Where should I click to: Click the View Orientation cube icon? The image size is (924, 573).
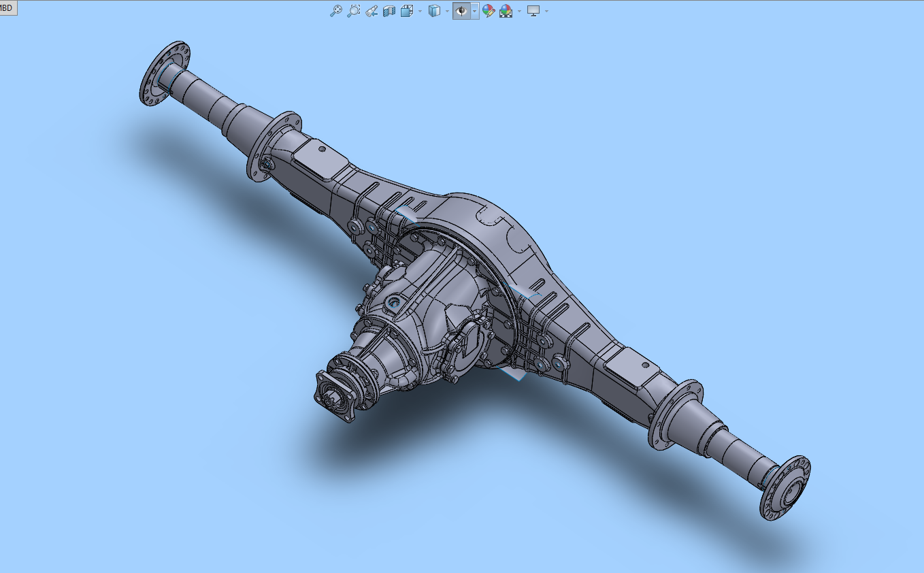click(408, 11)
